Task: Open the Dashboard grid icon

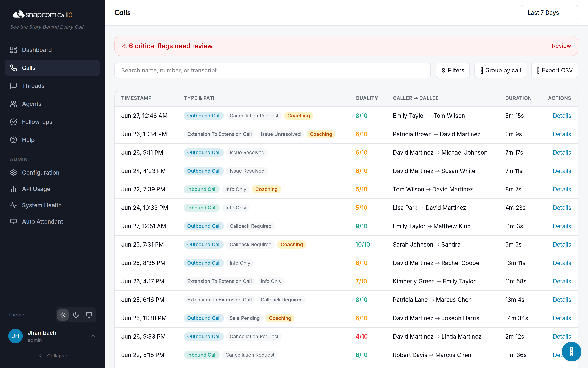Action: click(x=13, y=50)
